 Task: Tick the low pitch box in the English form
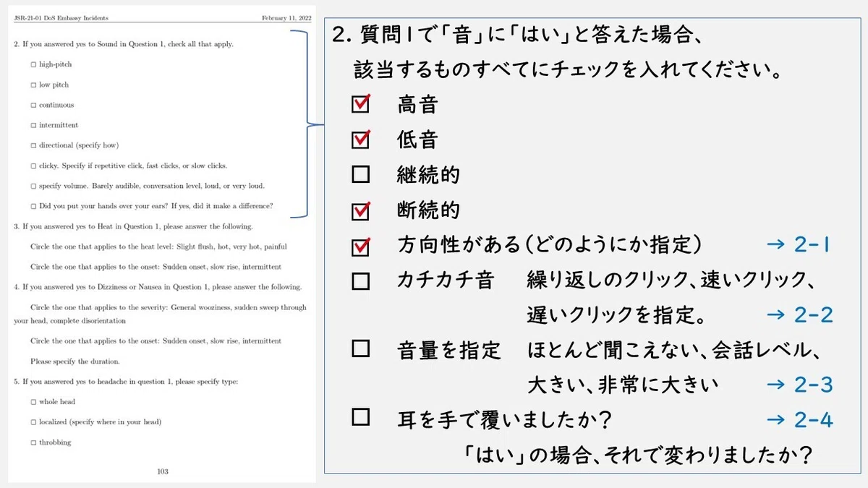click(x=33, y=85)
